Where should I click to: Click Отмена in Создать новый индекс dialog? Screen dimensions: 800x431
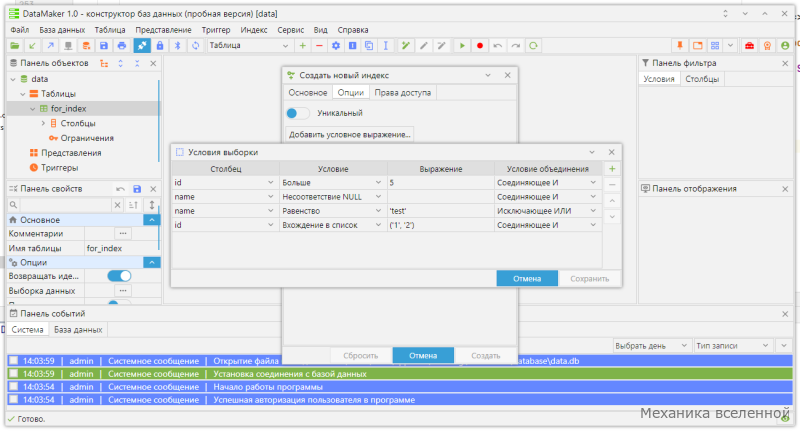[423, 356]
